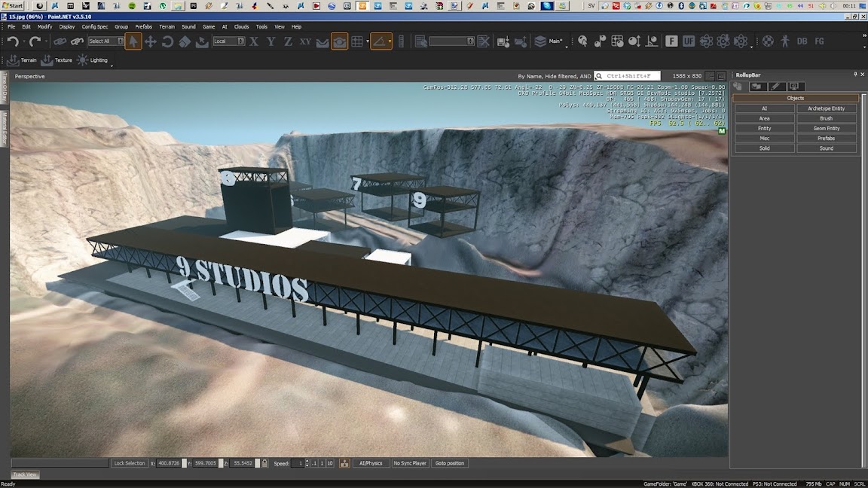
Task: Select the Rotate tool icon
Action: point(167,41)
